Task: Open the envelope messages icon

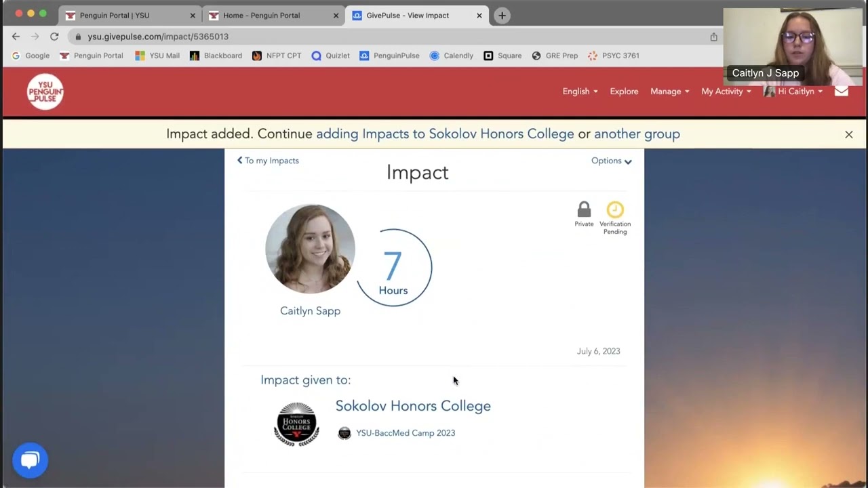Action: [x=841, y=91]
